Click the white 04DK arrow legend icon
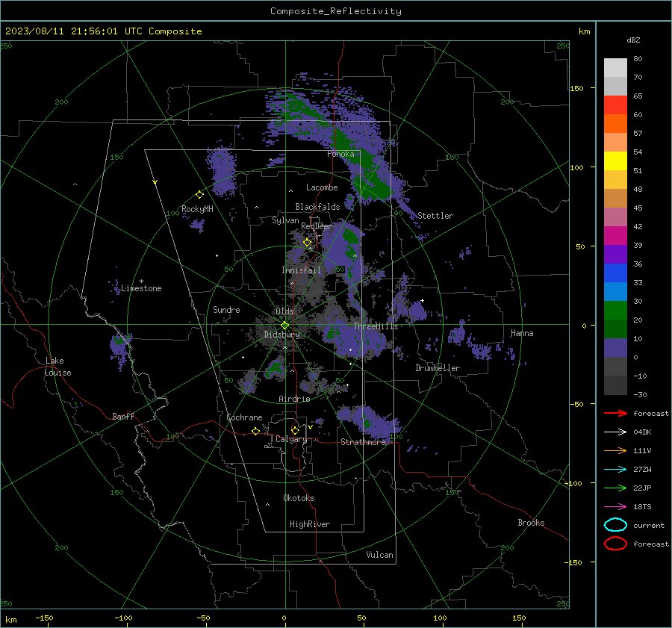The width and height of the screenshot is (672, 628). point(615,432)
